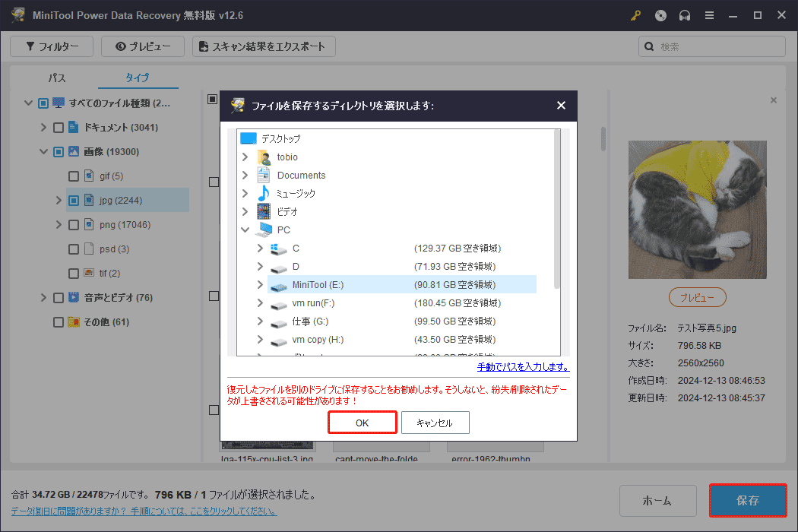The image size is (798, 532).
Task: Open the フィルター filter tool
Action: 51,46
